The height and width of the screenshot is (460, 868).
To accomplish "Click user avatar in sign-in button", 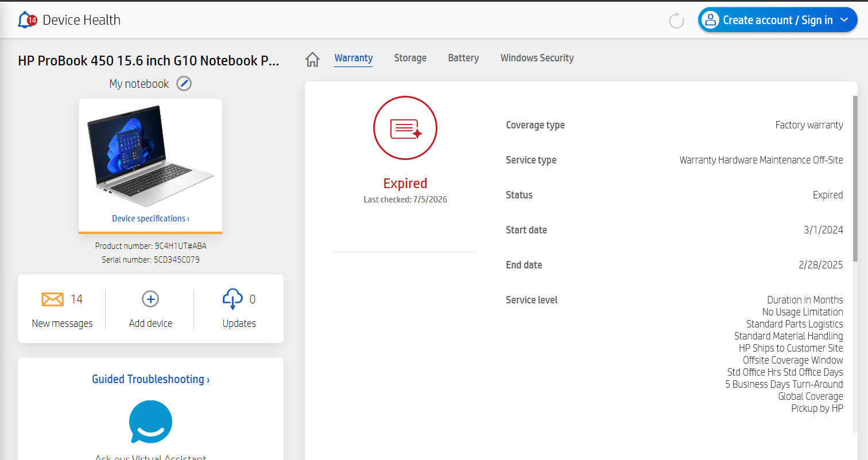I will click(x=710, y=20).
